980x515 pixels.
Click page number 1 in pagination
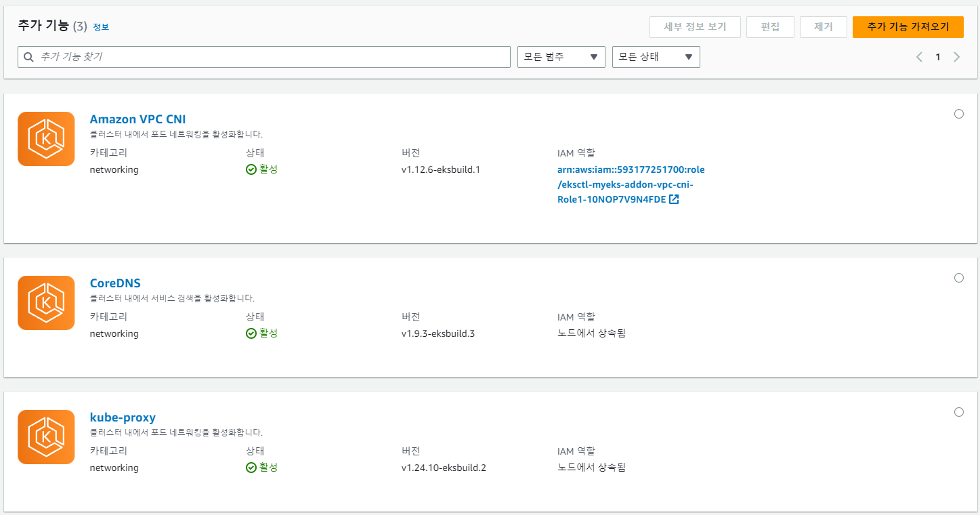(x=938, y=57)
